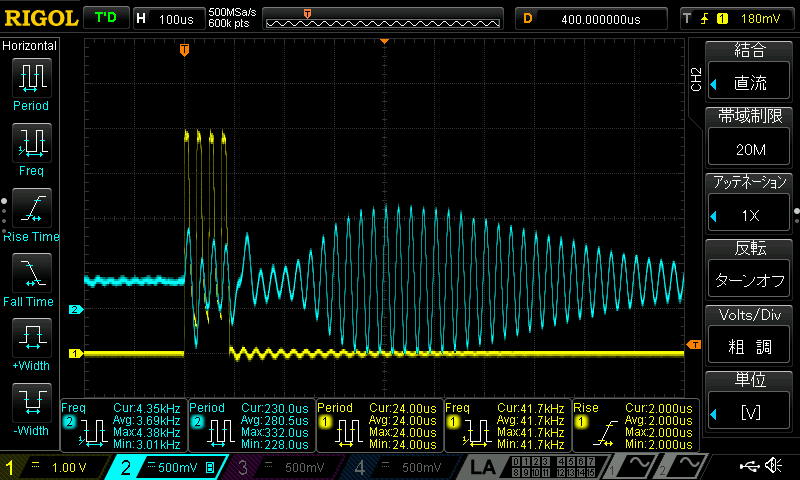Screen dimensions: 800x480
Task: Select the -Width measurement icon
Action: point(30,405)
